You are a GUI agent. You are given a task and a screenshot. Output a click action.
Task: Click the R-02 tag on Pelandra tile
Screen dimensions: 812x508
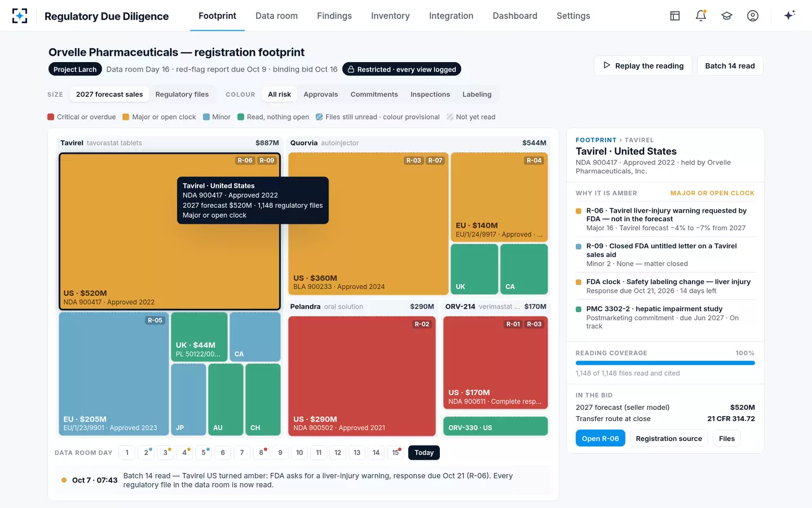click(x=422, y=324)
